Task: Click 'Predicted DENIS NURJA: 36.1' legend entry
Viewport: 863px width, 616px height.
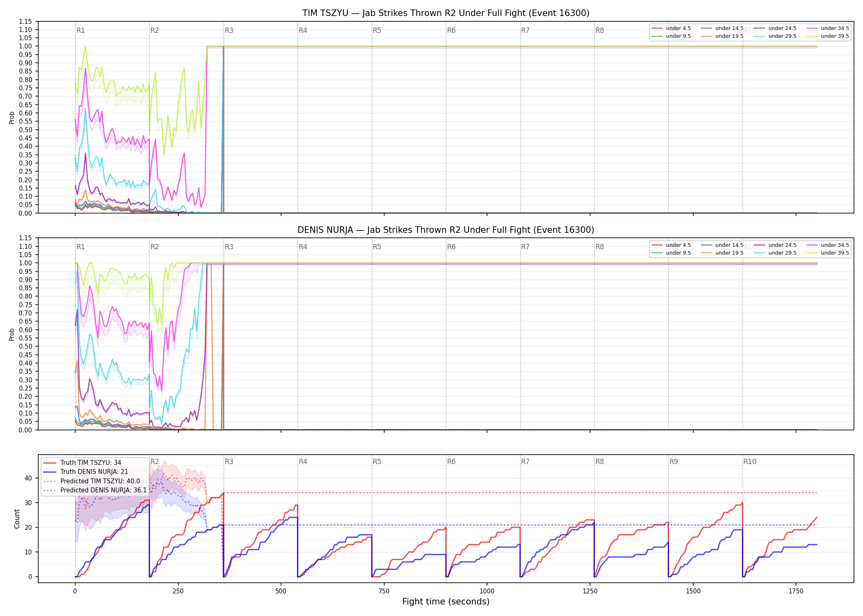Action: coord(95,490)
